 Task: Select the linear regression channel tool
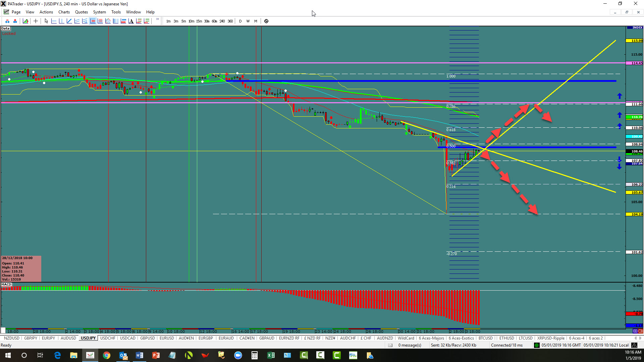point(85,21)
